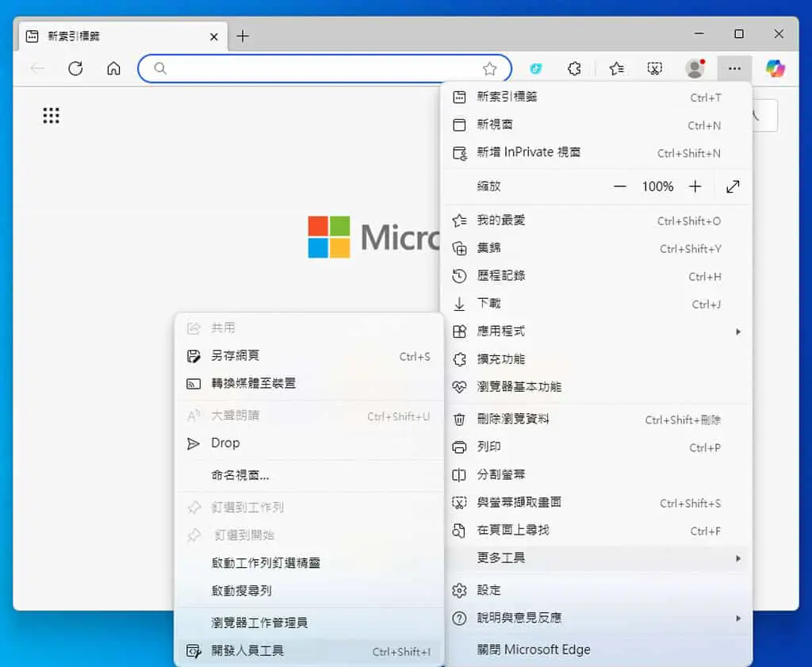Choose 與螢幕擷取畫面 screenshot entry
The width and height of the screenshot is (812, 667).
click(x=596, y=502)
